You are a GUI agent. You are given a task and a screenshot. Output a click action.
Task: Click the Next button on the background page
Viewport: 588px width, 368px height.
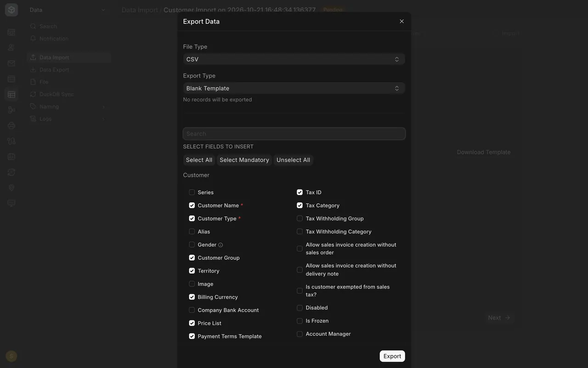coord(499,317)
